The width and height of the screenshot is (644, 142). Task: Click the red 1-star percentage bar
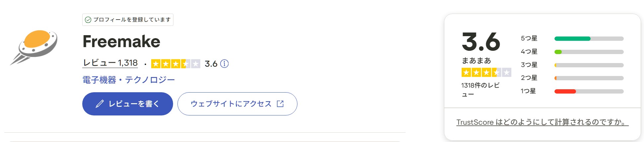565,92
